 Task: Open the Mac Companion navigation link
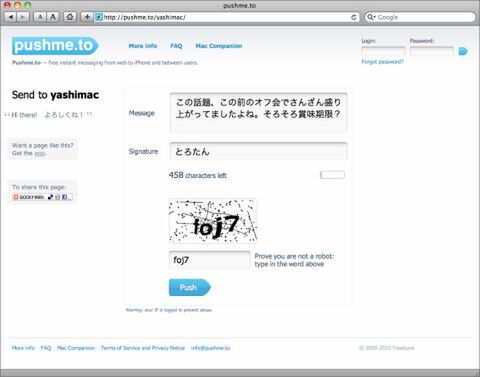[x=219, y=46]
